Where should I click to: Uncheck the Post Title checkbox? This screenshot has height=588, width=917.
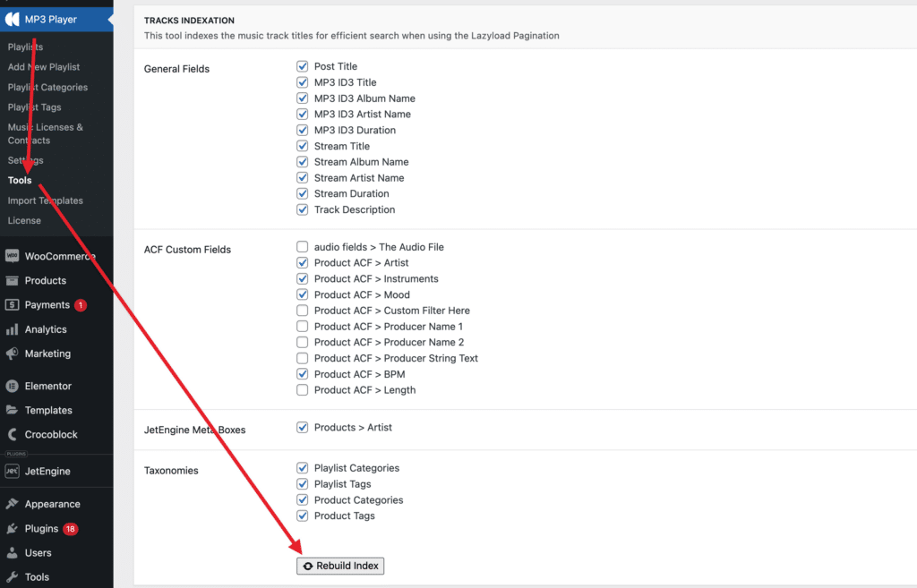302,66
